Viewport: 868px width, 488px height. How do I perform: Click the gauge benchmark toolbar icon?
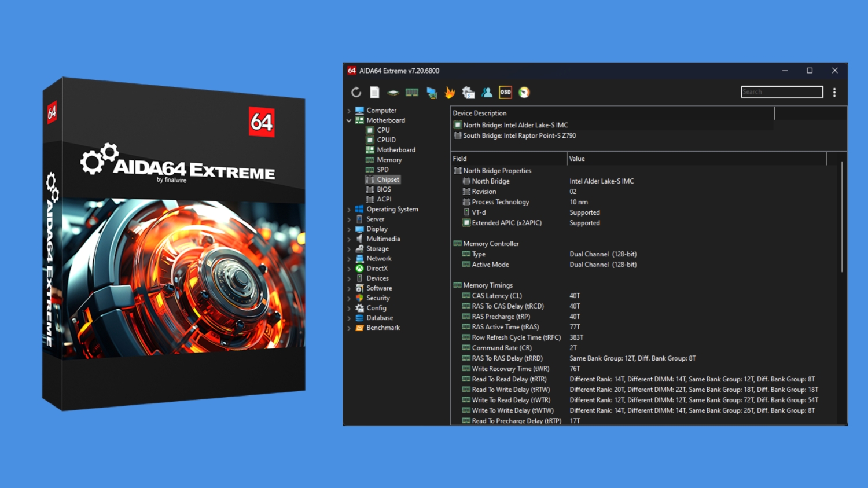tap(524, 92)
